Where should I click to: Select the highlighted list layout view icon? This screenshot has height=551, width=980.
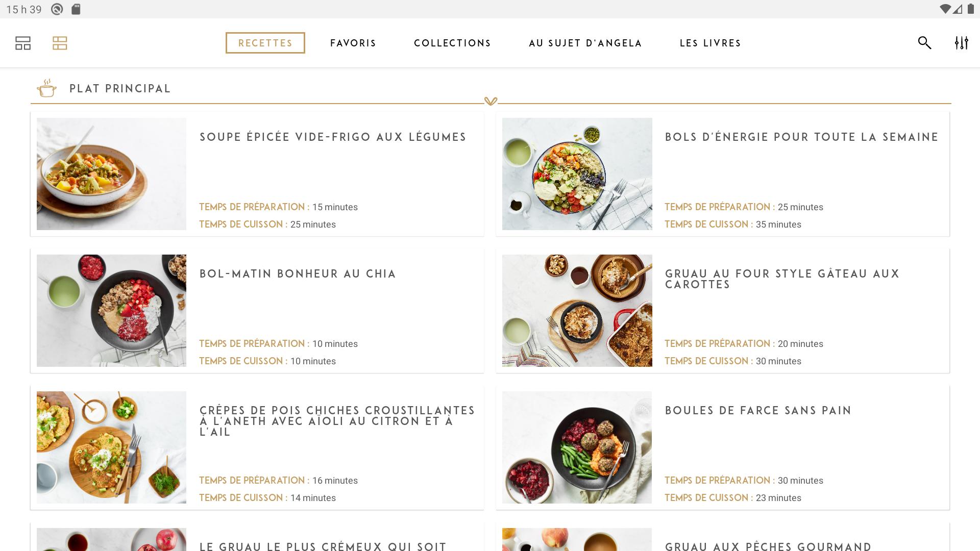pos(60,43)
